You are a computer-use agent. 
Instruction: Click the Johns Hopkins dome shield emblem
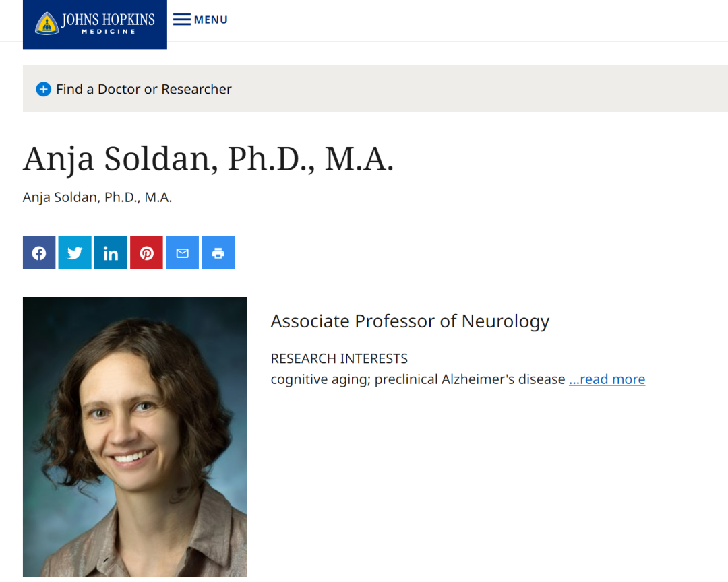[x=47, y=24]
